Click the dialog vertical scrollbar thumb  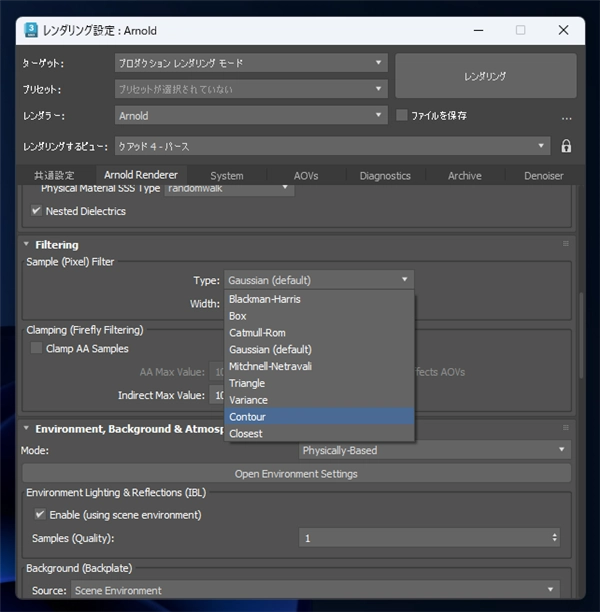coord(581,336)
